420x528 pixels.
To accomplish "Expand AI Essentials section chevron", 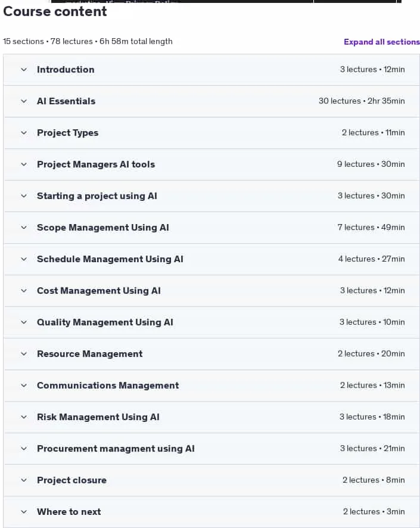I will [24, 101].
